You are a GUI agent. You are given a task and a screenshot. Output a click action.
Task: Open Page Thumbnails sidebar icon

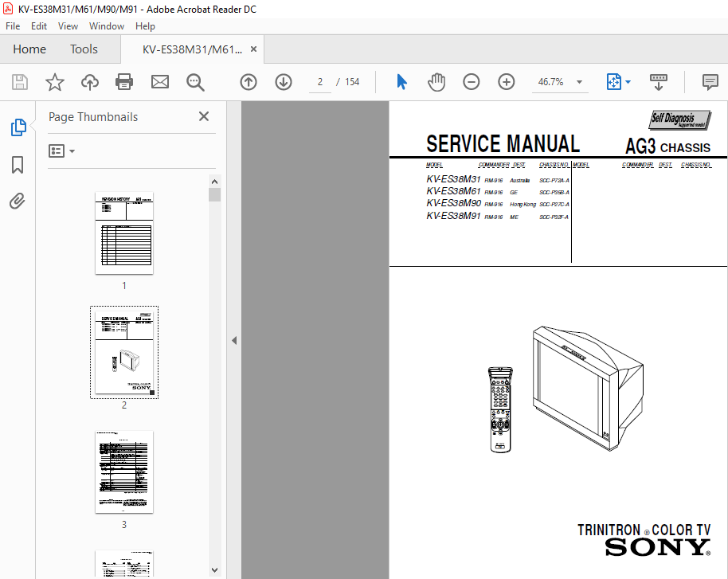click(18, 127)
